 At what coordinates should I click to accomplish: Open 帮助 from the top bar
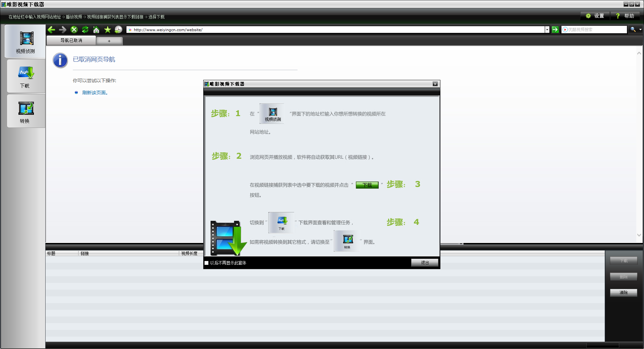(626, 15)
